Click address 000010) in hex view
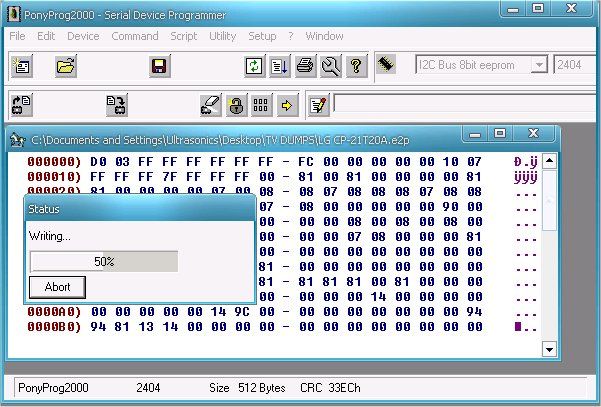Screen dimensions: 601x407 pyautogui.click(x=54, y=177)
